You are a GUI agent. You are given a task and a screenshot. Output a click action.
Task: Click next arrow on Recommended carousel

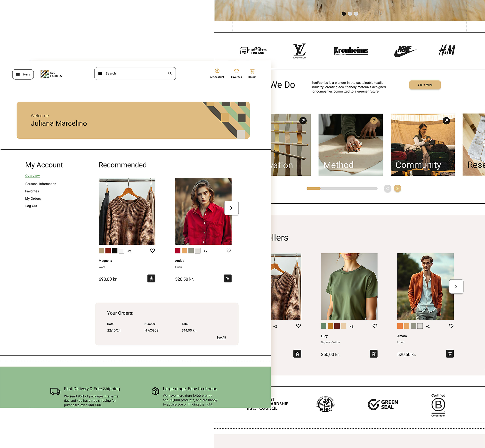pyautogui.click(x=231, y=208)
